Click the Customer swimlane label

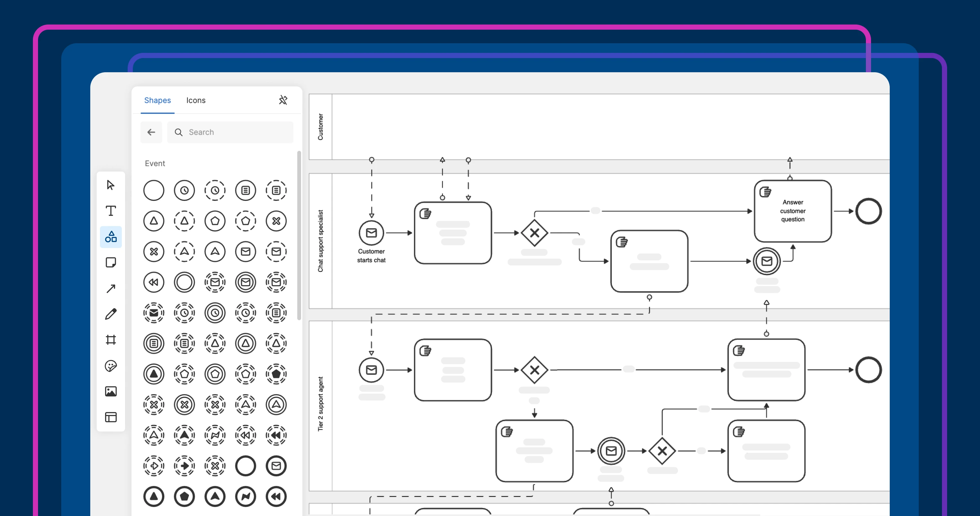320,127
